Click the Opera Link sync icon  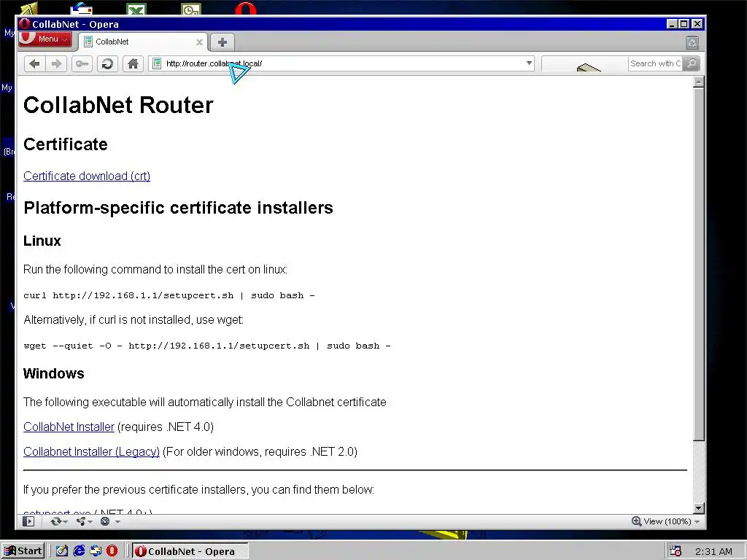[56, 521]
